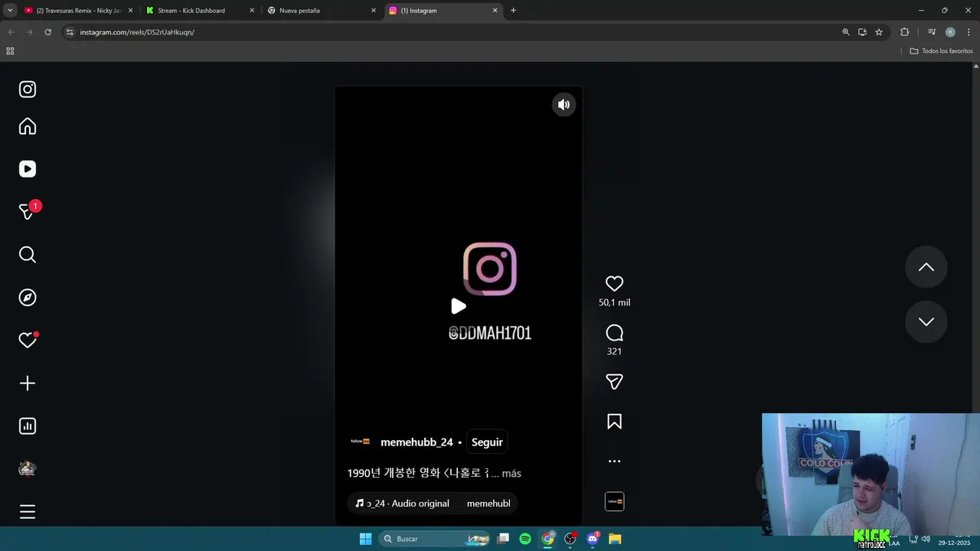The image size is (980, 551).
Task: Open Messages with unread badge
Action: pos(29,211)
